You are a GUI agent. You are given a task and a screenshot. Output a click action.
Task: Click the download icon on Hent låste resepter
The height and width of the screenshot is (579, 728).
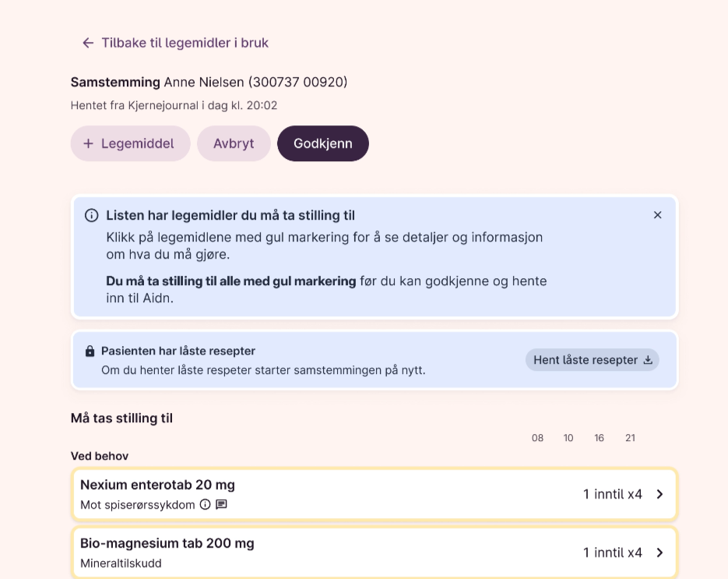[648, 360]
